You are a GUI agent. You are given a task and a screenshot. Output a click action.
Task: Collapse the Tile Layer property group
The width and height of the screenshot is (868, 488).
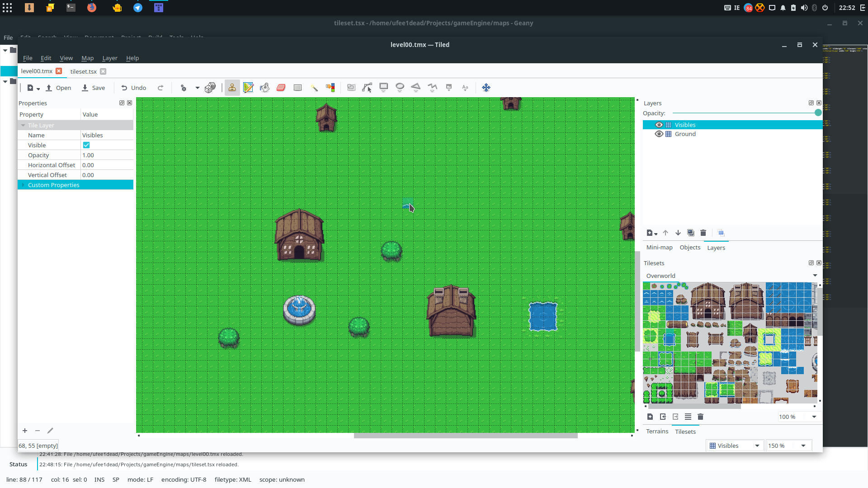coord(23,125)
